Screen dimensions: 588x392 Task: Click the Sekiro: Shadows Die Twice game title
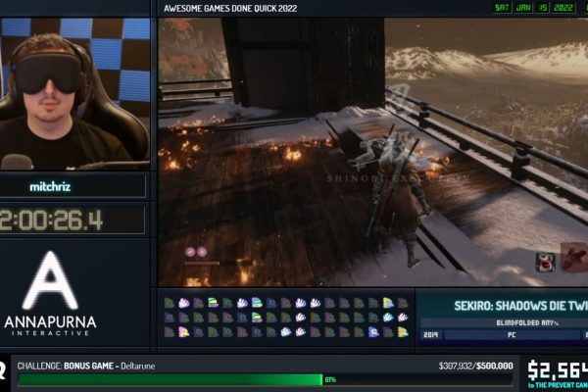[x=521, y=306]
